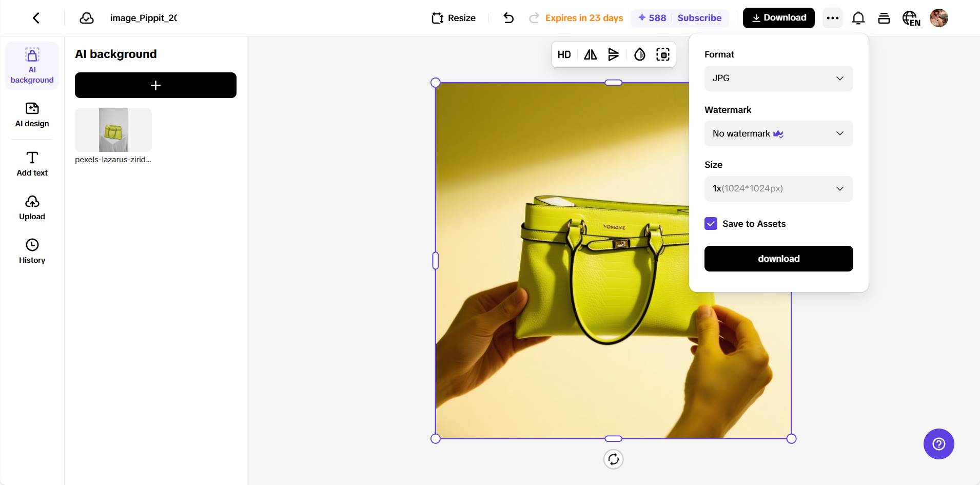
Task: Click the top-left corner handle of the image
Action: click(x=436, y=83)
